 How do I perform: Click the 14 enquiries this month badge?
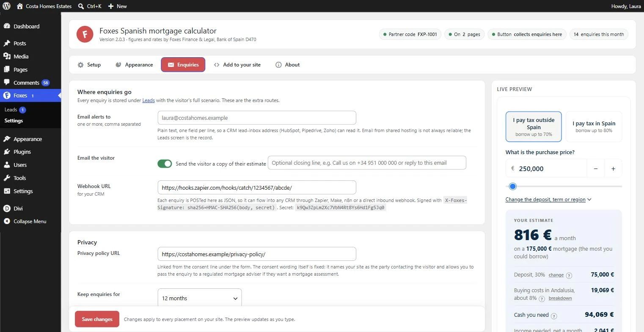click(x=599, y=34)
